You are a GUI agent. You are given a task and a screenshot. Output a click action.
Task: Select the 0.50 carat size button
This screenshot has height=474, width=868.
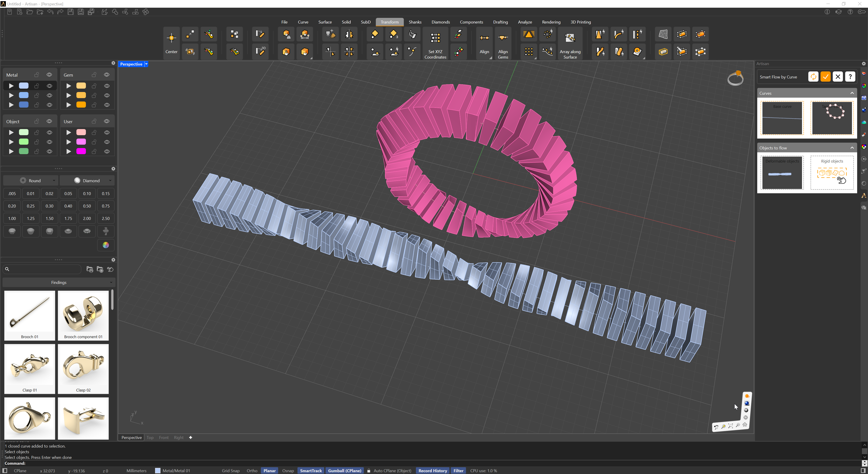[x=87, y=206]
